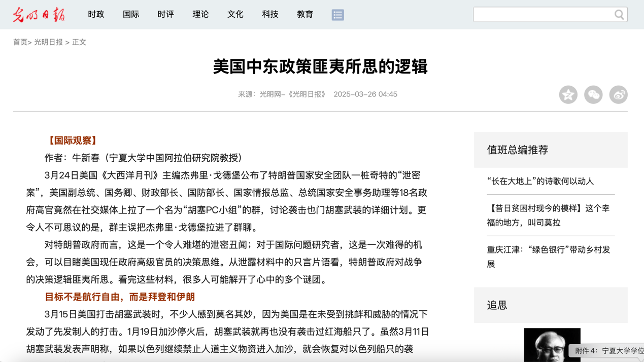Viewport: 644px width, 362px height.
Task: Open the 国际 navigation item
Action: pos(131,15)
